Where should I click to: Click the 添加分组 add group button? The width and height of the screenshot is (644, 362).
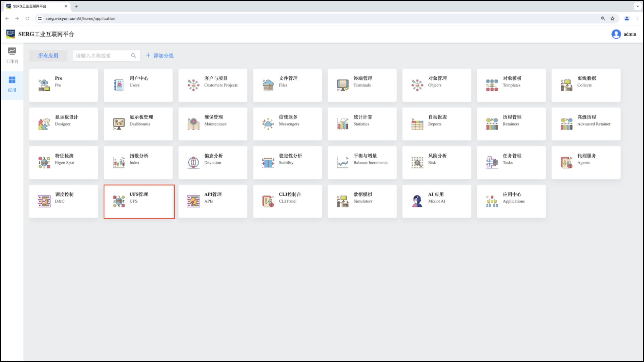(x=160, y=56)
